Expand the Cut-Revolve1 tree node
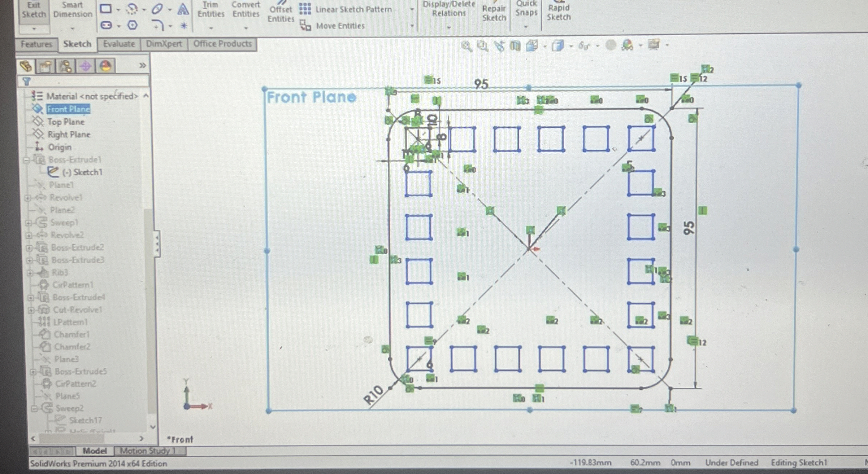Viewport: 868px width, 474px height. coord(31,310)
